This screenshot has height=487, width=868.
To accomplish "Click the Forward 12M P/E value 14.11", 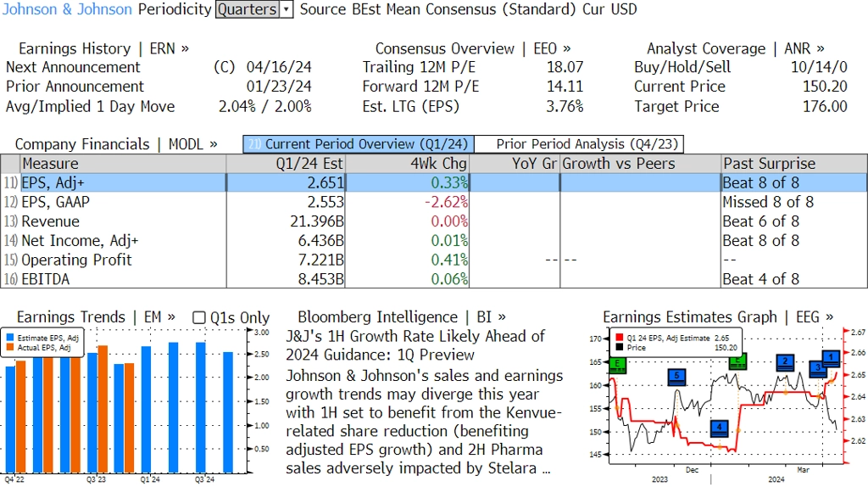I will point(565,87).
